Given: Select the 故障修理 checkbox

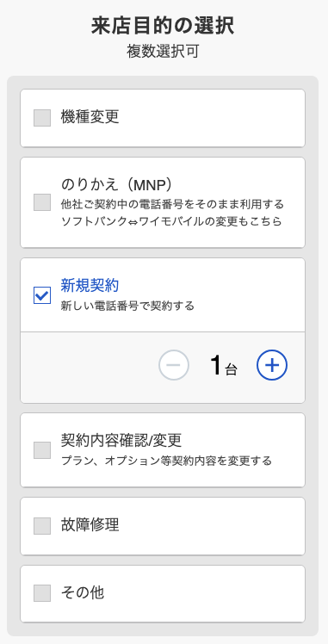Looking at the screenshot, I should tap(42, 526).
